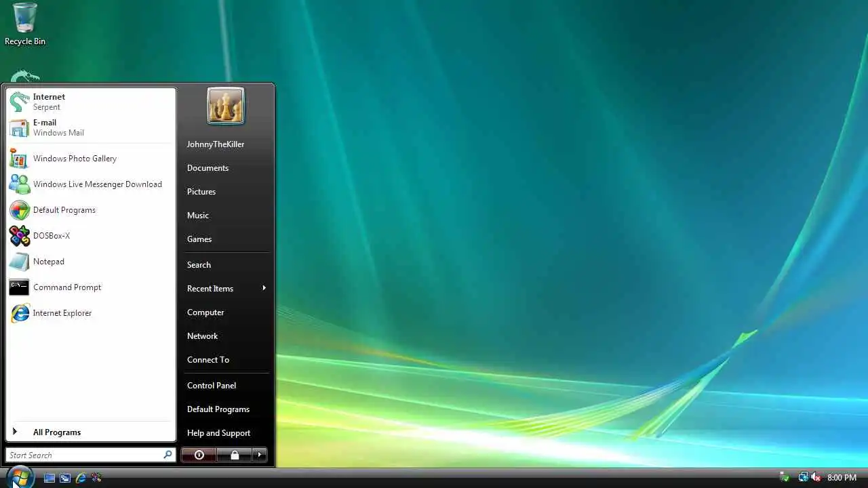Click Show Desktop in Quick Launch
Screen dimensions: 868x488
pos(50,478)
